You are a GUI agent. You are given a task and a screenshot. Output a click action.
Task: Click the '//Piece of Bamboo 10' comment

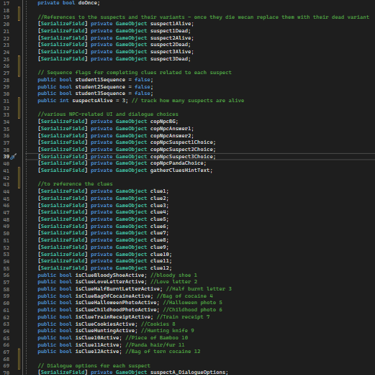point(157,338)
